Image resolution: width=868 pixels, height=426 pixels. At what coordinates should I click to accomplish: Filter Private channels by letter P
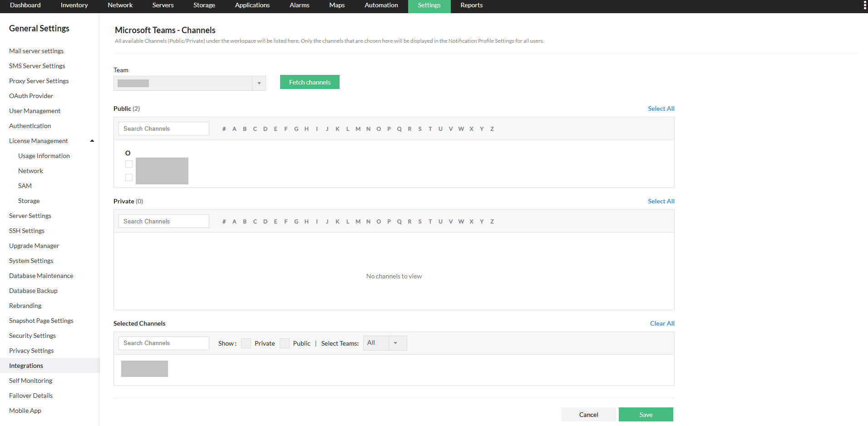tap(389, 222)
